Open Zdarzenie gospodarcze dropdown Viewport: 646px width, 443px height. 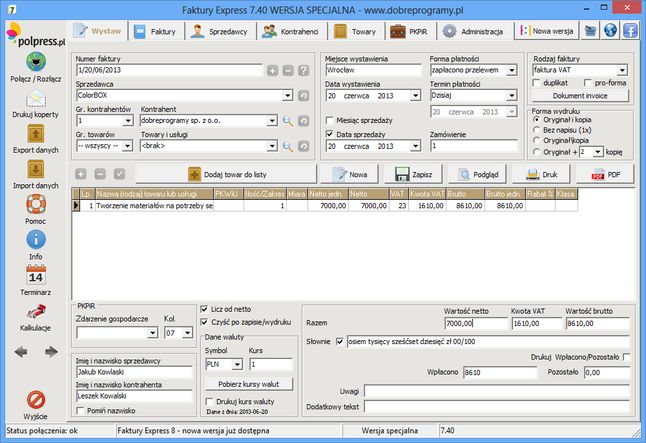[152, 333]
